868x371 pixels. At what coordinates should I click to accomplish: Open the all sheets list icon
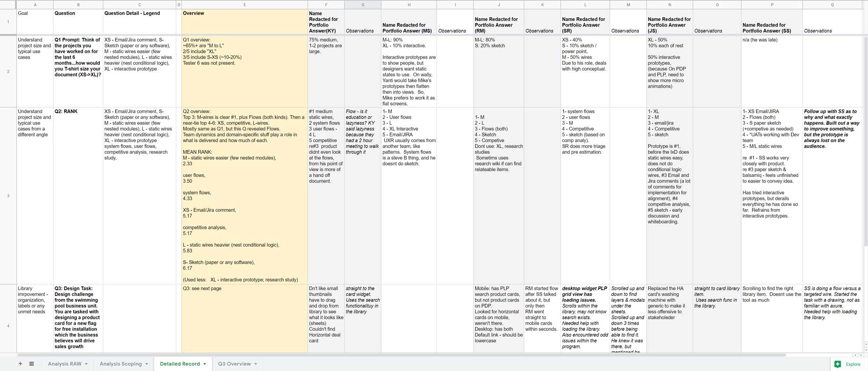pos(32,364)
